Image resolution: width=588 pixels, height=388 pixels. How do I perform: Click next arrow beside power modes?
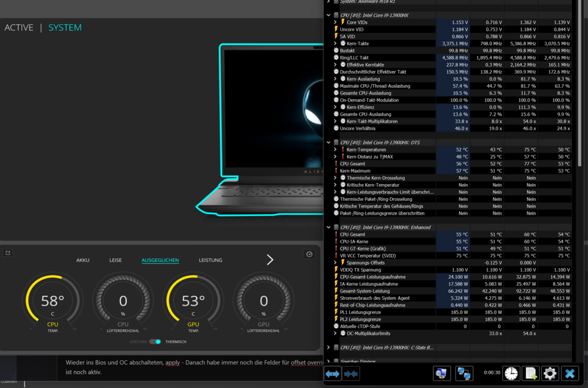pos(270,260)
